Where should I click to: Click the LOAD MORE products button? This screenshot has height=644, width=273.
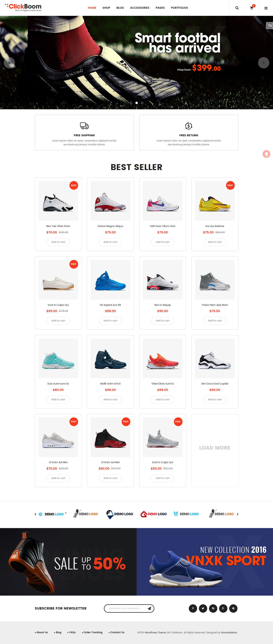click(215, 448)
